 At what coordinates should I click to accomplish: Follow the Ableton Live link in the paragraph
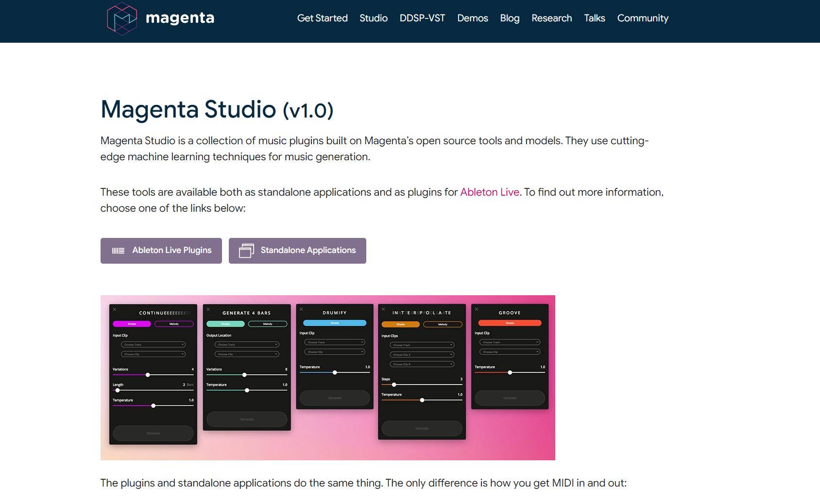pyautogui.click(x=490, y=192)
